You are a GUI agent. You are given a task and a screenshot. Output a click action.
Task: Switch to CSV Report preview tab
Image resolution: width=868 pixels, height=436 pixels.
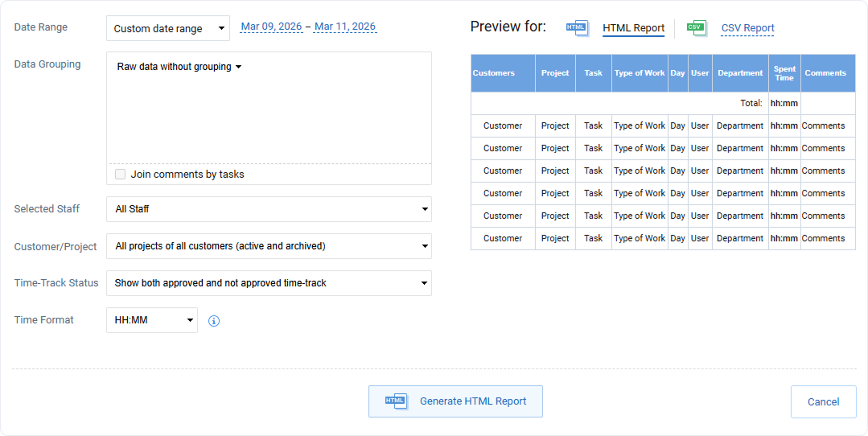click(747, 28)
